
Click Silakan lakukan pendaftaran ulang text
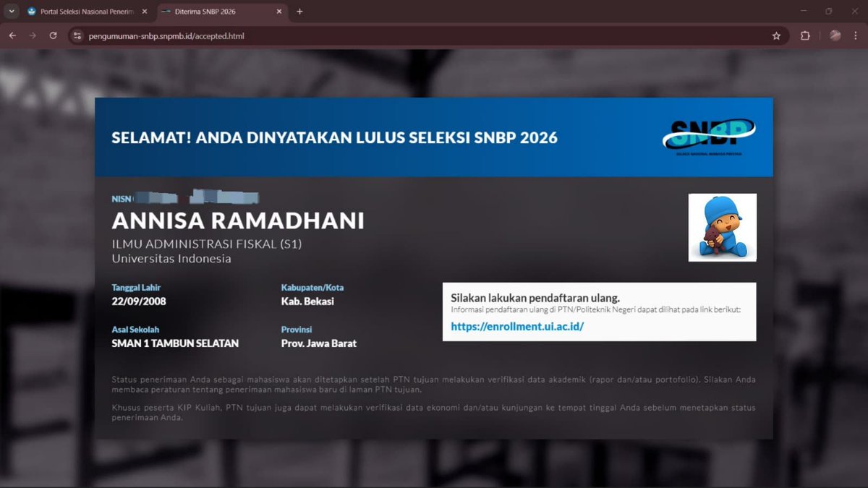[535, 297]
